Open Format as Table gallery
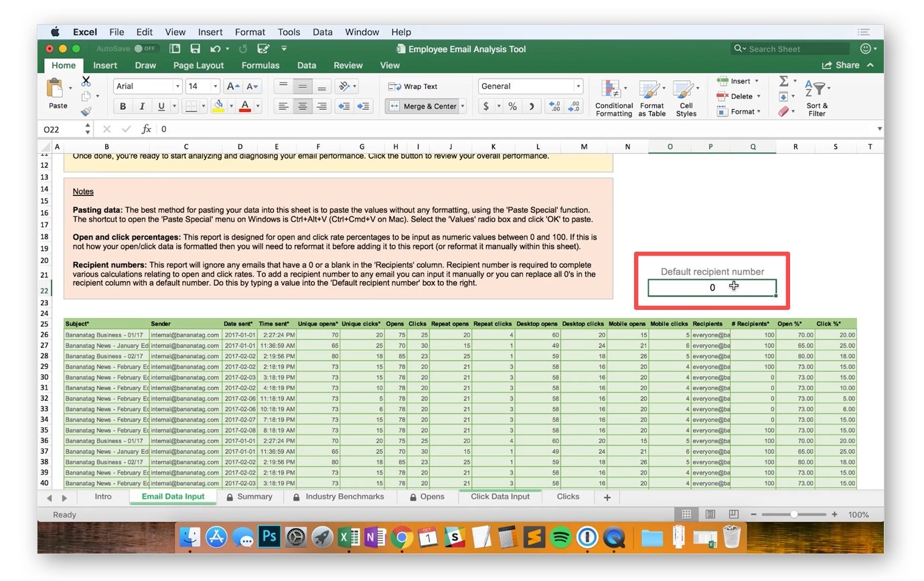The width and height of the screenshot is (924, 581). [x=651, y=98]
